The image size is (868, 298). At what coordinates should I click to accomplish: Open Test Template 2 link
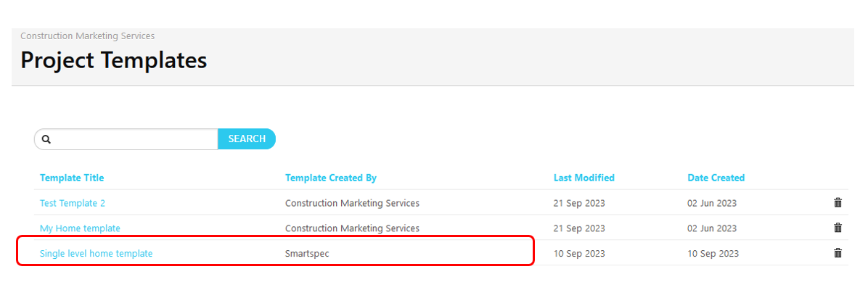[73, 203]
